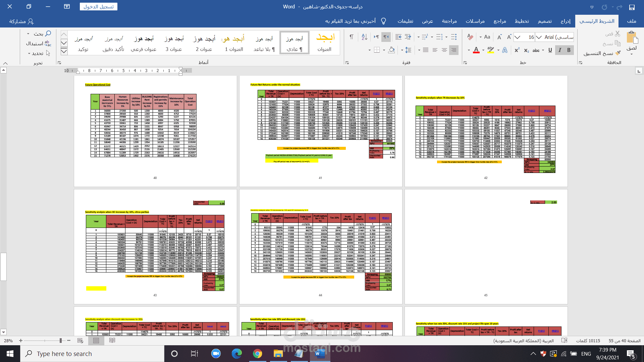Click the Shading paint bucket icon
644x362 pixels.
point(391,50)
